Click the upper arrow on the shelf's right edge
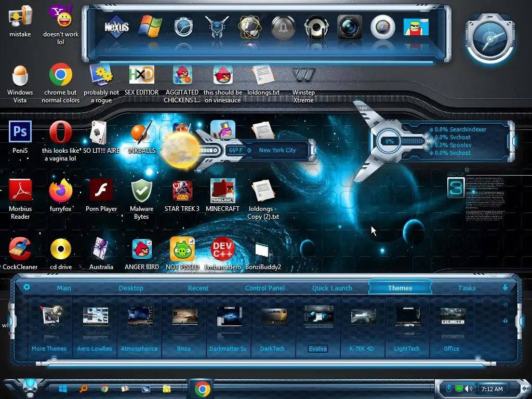 pos(506,305)
